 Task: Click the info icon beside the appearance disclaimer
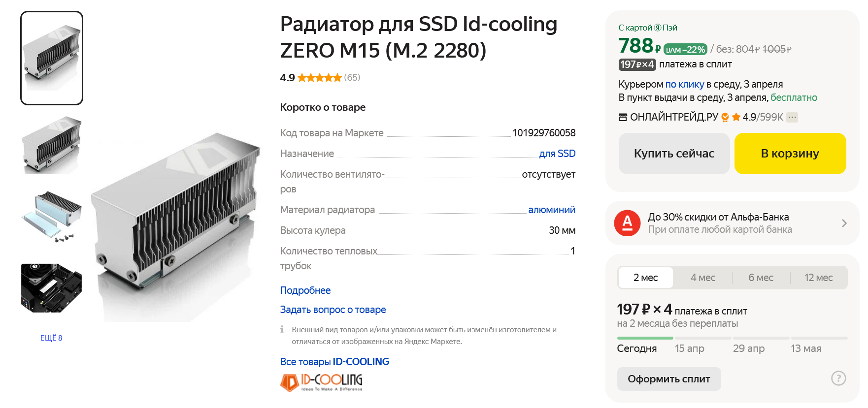[x=282, y=330]
